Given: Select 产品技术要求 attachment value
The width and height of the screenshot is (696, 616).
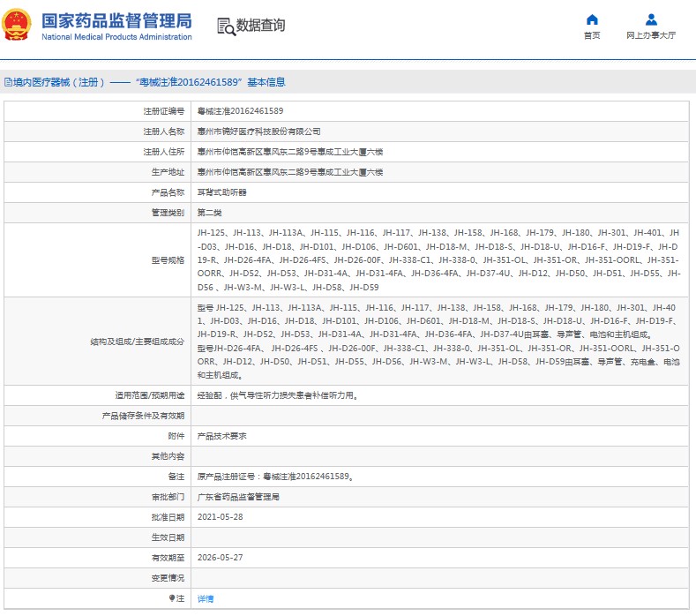Looking at the screenshot, I should 222,436.
